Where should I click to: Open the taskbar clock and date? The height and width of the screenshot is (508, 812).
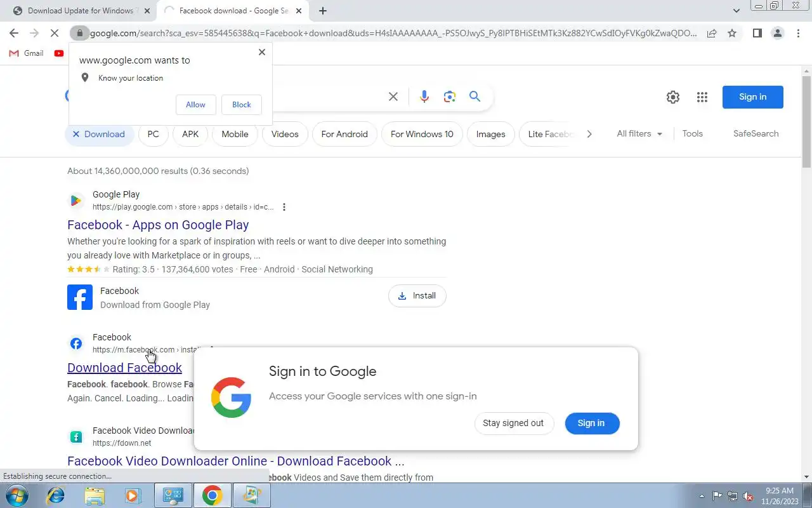(x=780, y=496)
